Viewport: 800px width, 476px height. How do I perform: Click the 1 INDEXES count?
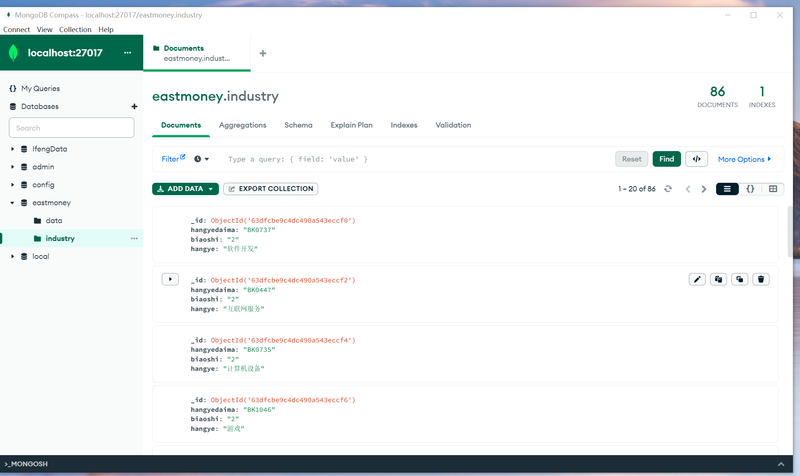coord(762,96)
